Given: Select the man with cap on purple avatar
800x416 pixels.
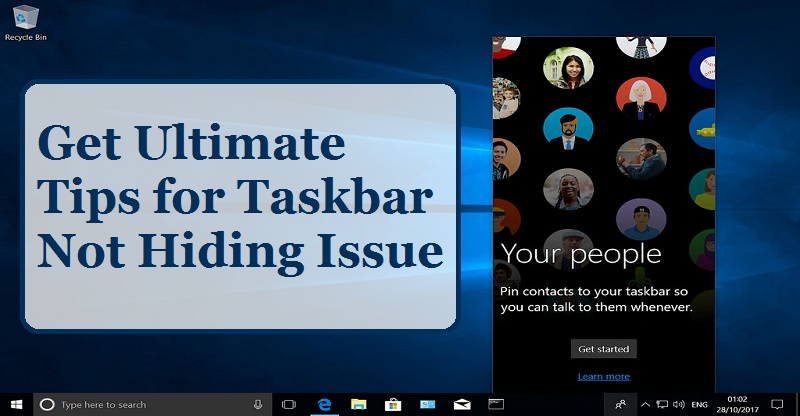Looking at the screenshot, I should pyautogui.click(x=641, y=219).
